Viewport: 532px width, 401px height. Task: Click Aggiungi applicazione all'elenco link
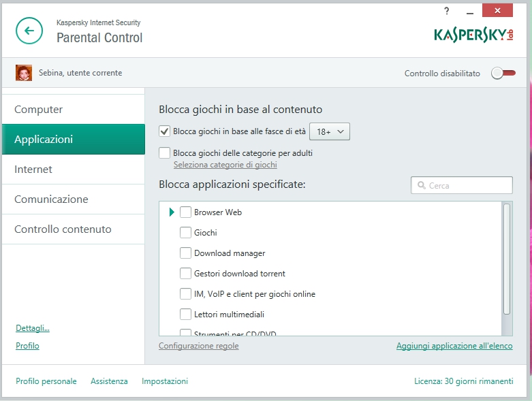click(x=454, y=346)
